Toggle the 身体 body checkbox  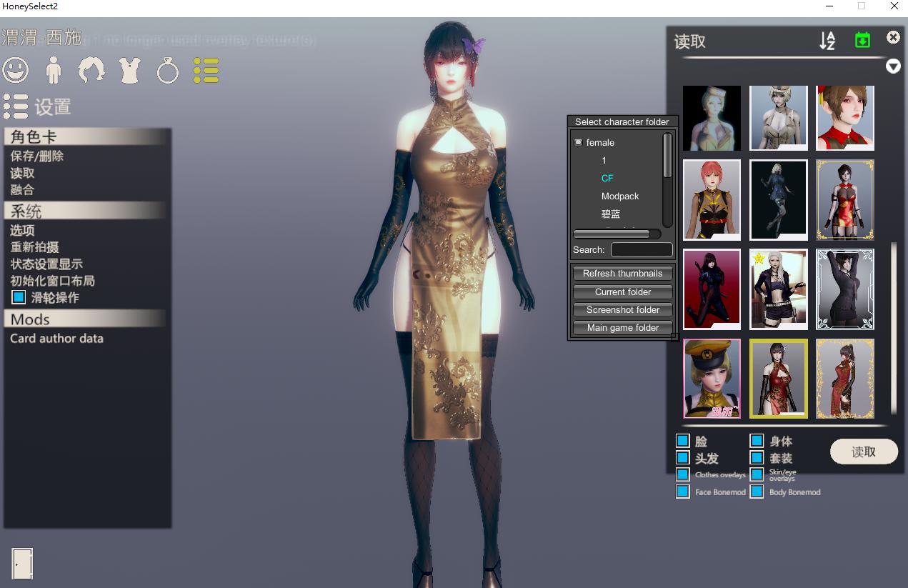(757, 441)
